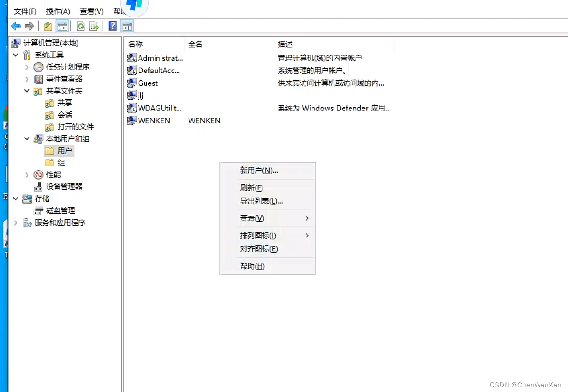Click the Administrator user account icon
The image size is (568, 392).
(131, 58)
